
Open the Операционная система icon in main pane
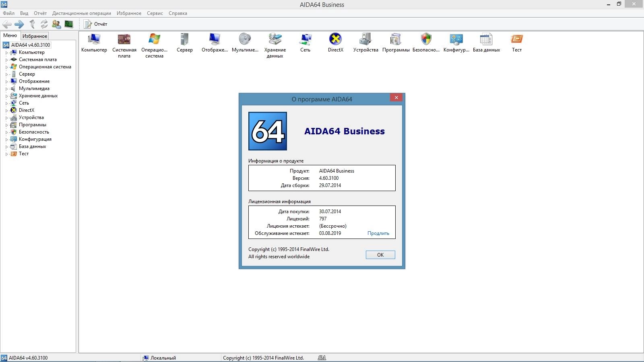point(154,39)
